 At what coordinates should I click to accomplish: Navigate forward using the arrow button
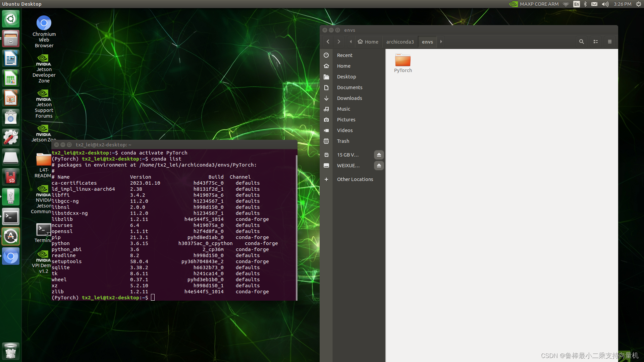point(338,42)
